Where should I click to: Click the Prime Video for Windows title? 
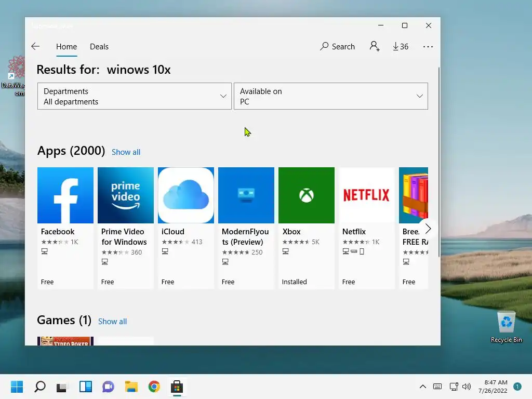[124, 236]
